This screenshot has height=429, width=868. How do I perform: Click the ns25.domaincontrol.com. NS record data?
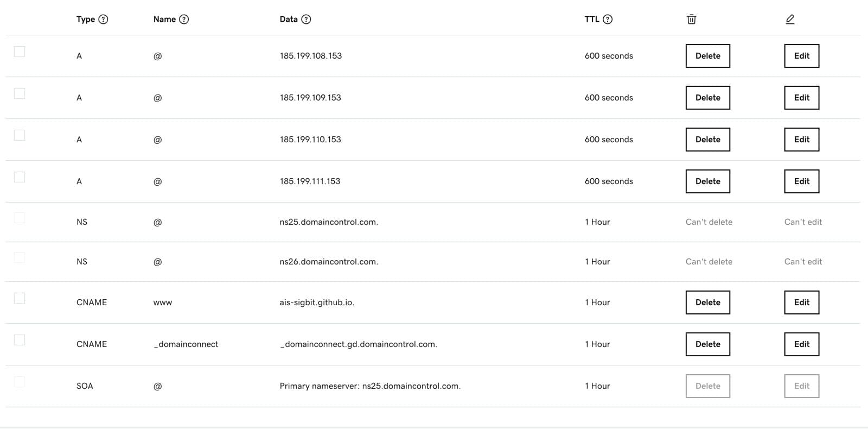point(329,222)
